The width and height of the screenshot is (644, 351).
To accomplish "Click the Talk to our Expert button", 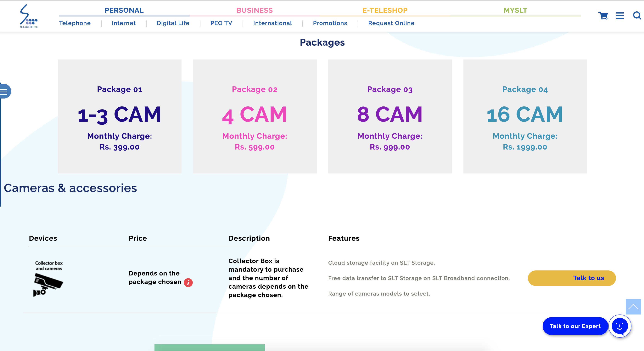I will (575, 326).
